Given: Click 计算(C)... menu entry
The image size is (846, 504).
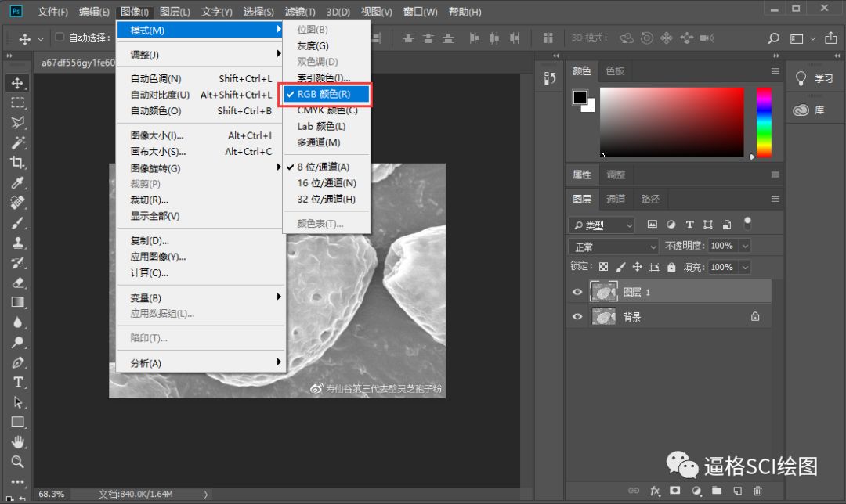Looking at the screenshot, I should [201, 273].
